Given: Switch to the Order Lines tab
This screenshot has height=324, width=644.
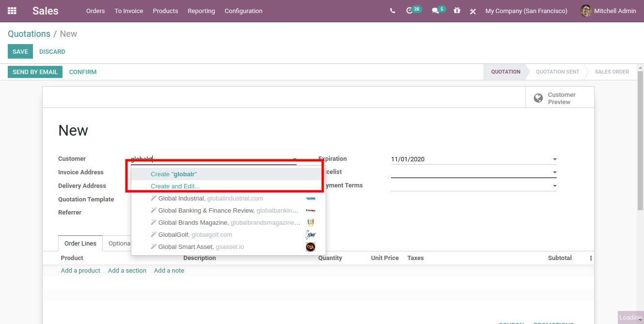Looking at the screenshot, I should (x=80, y=244).
